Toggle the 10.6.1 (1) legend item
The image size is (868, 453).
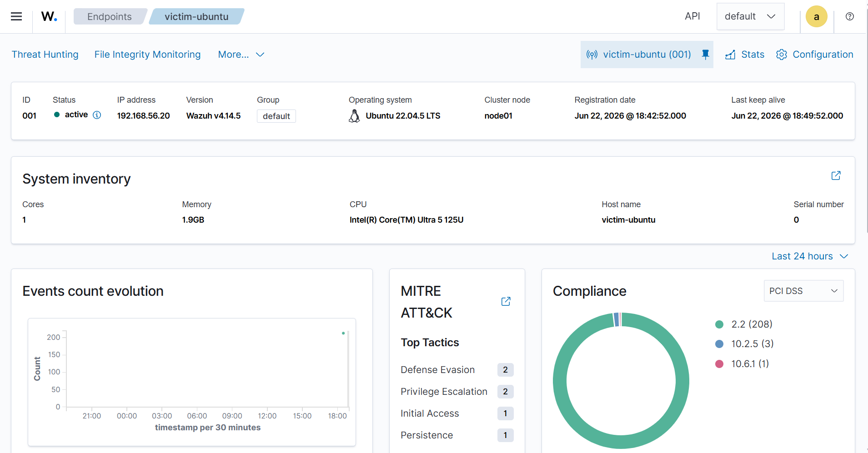tap(742, 364)
